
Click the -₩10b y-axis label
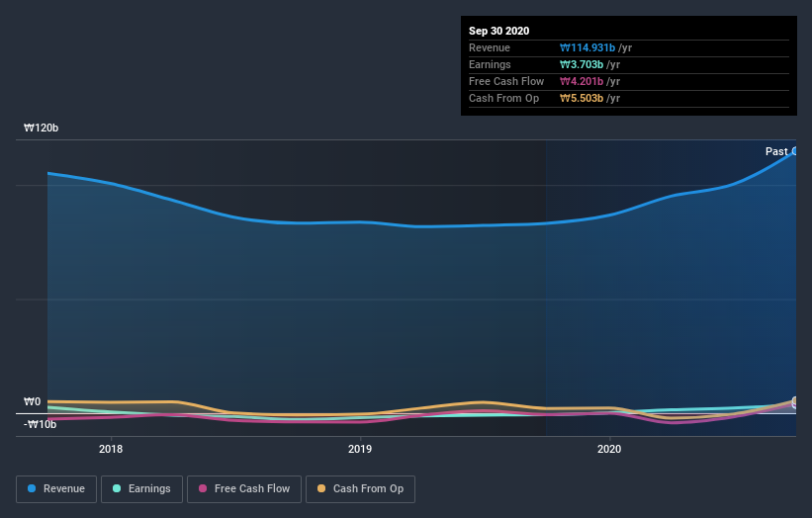tap(40, 424)
